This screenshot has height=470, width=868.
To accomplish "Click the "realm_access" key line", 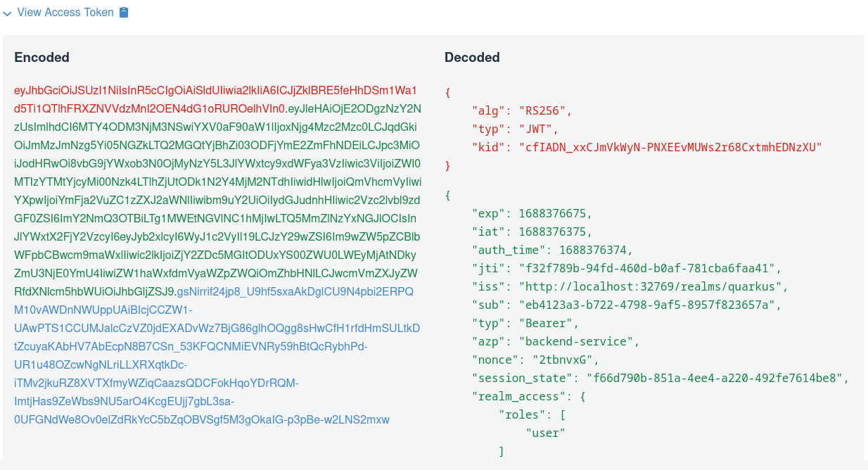I will pos(528,397).
